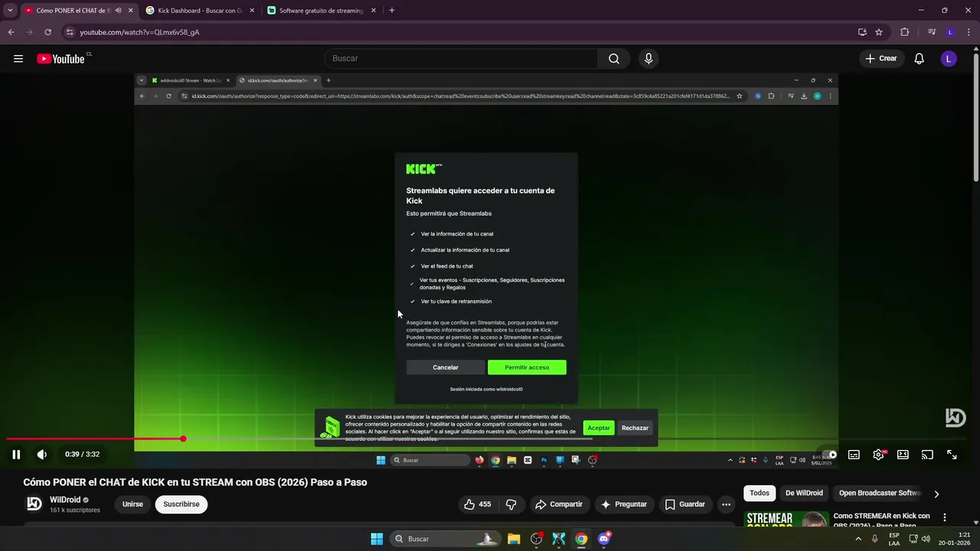
Task: Click the Preguntar button
Action: (x=624, y=504)
